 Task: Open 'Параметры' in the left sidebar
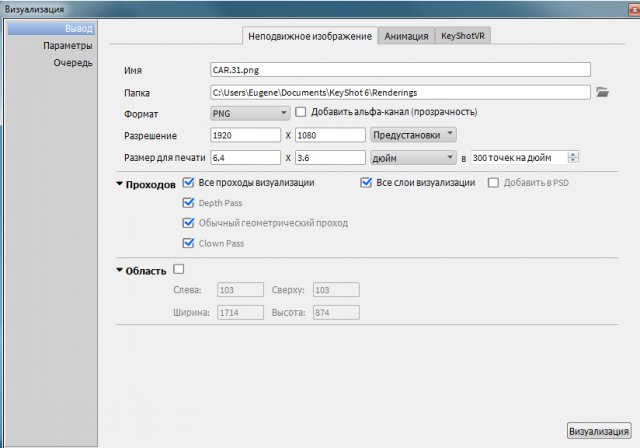coord(68,46)
